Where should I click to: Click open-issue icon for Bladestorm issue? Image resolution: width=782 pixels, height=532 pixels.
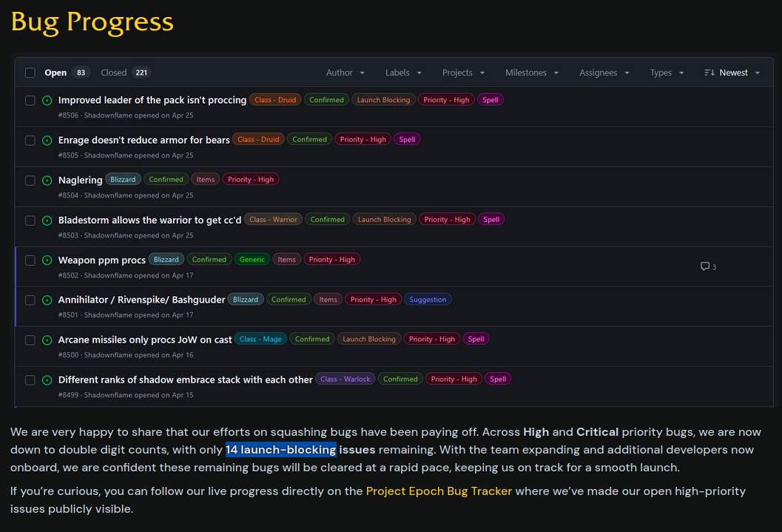47,220
